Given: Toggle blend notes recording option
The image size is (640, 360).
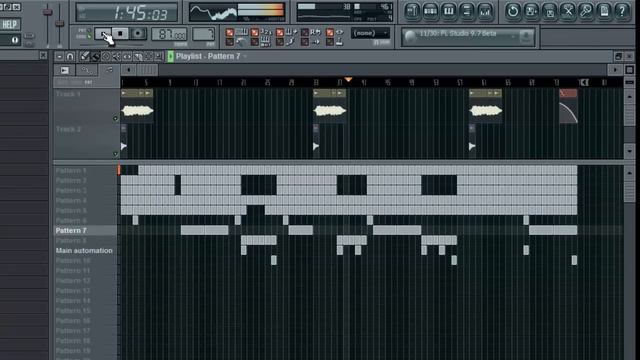Looking at the screenshot, I should click(x=280, y=32).
